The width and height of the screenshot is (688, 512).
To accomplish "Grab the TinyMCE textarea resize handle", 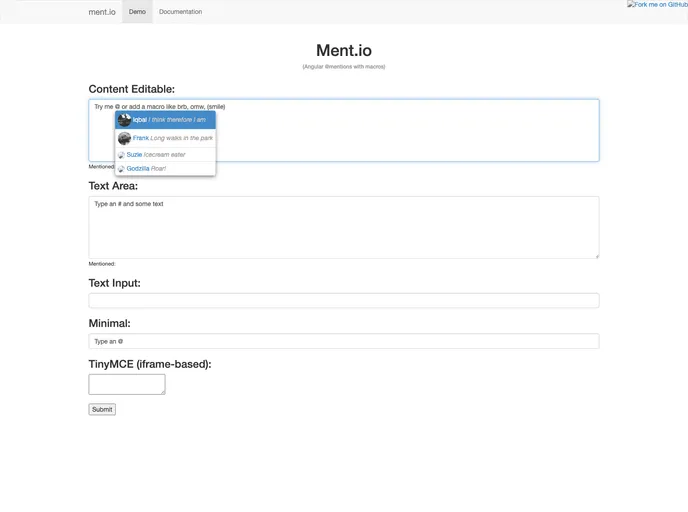I will click(x=163, y=392).
